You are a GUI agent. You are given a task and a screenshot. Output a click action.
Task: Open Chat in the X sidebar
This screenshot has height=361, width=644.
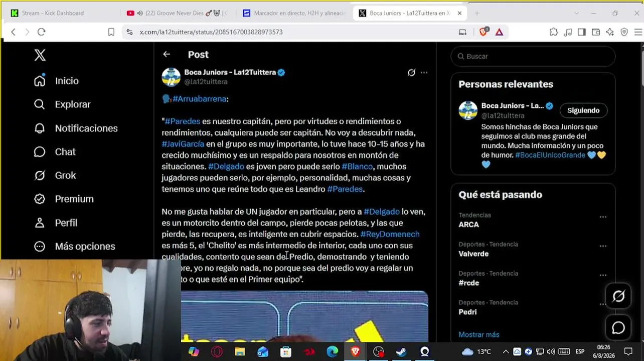click(55, 152)
